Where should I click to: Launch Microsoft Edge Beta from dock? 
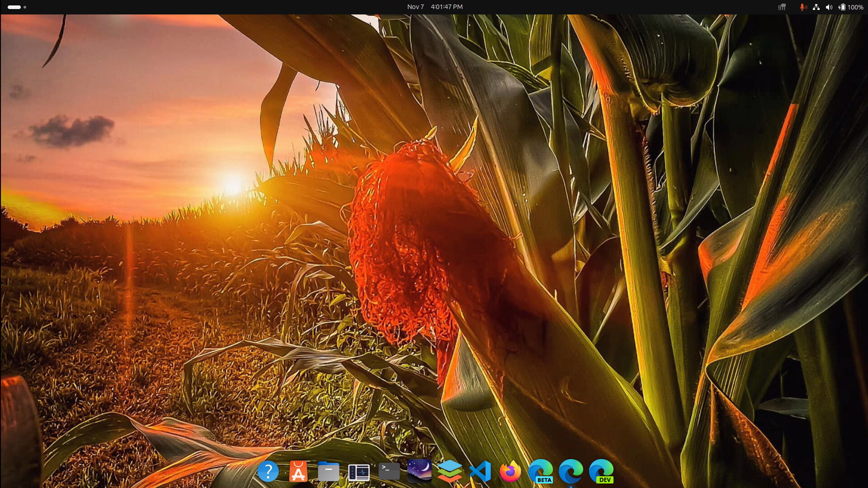pos(541,471)
